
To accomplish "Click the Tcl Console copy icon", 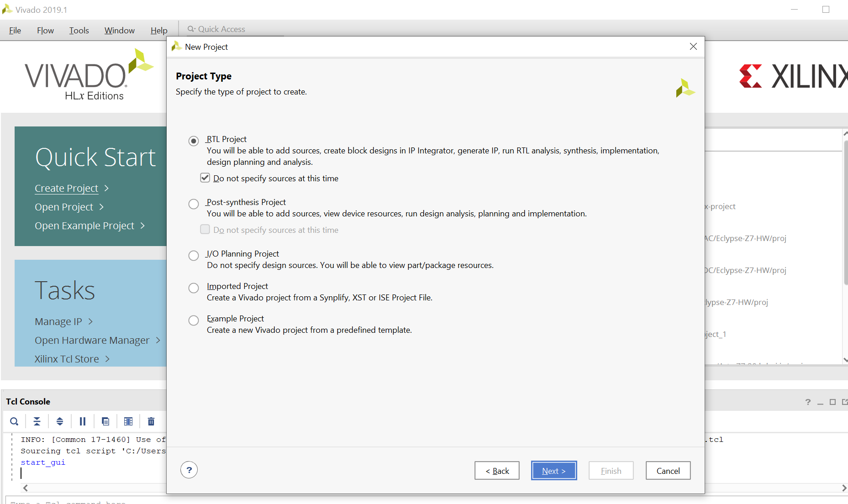I will point(105,421).
